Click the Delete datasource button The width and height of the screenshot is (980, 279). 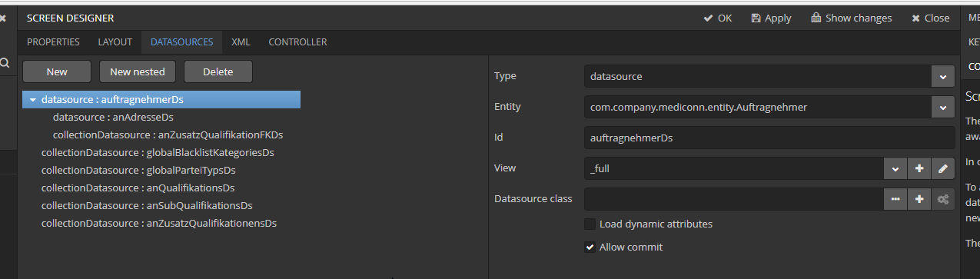(x=218, y=71)
